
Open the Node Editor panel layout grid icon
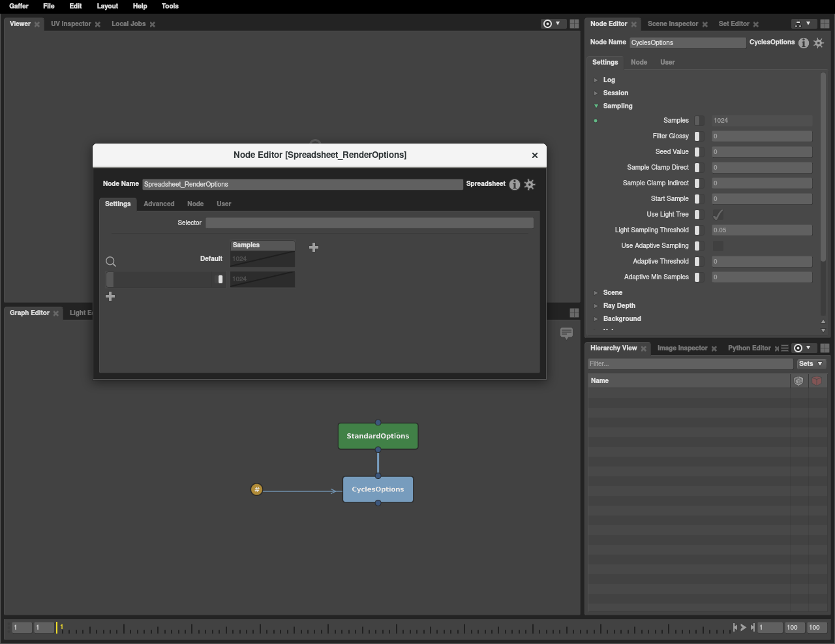825,23
